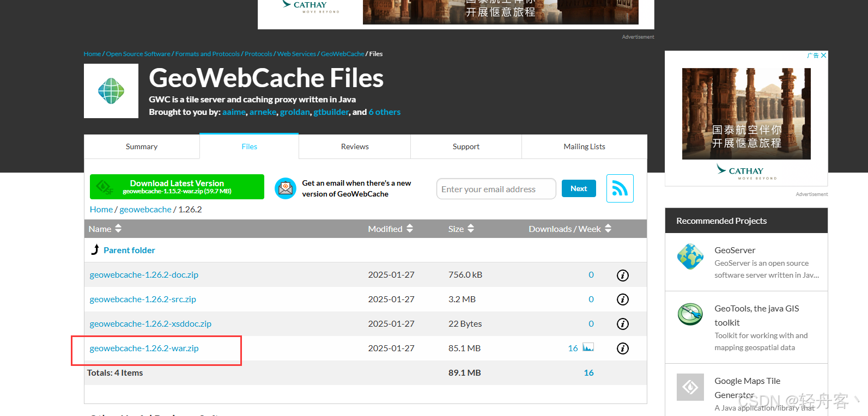
Task: Click Download Latest Version button
Action: pyautogui.click(x=177, y=187)
